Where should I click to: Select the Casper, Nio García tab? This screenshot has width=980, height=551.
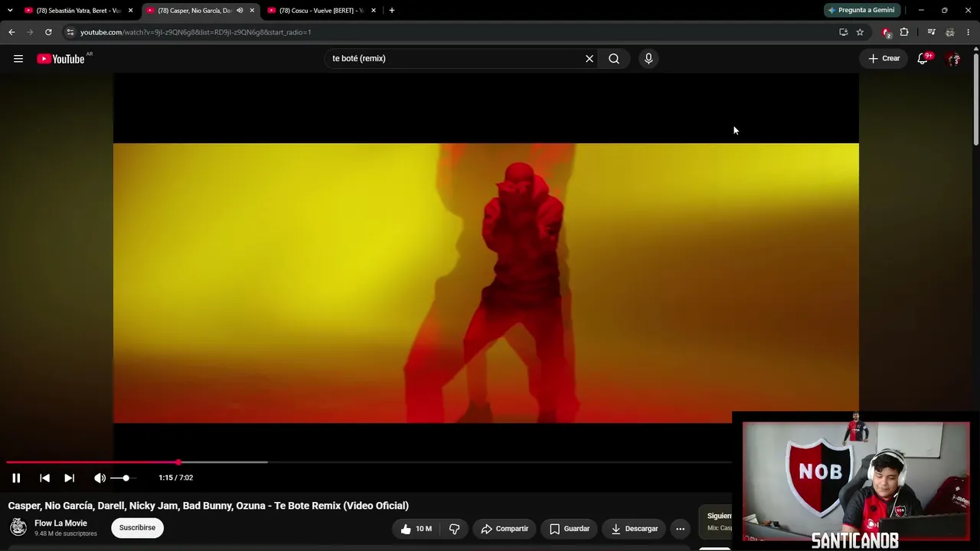coord(194,11)
